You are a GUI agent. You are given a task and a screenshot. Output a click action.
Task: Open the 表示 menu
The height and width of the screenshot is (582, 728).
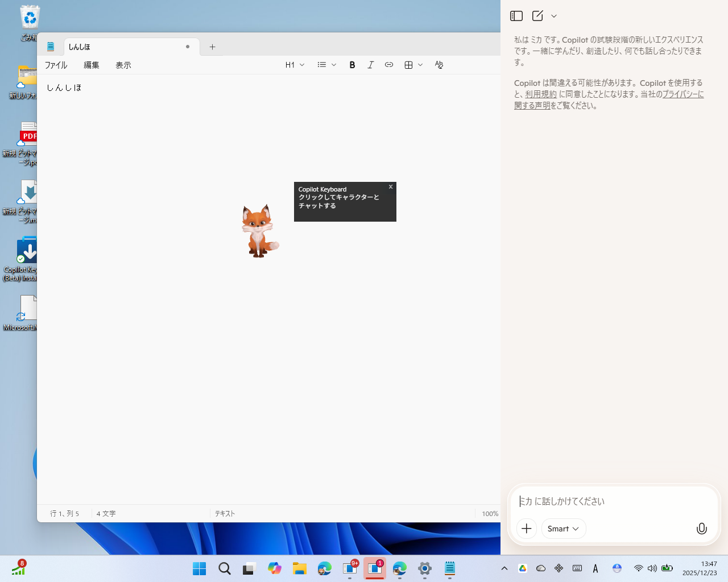[x=123, y=65]
